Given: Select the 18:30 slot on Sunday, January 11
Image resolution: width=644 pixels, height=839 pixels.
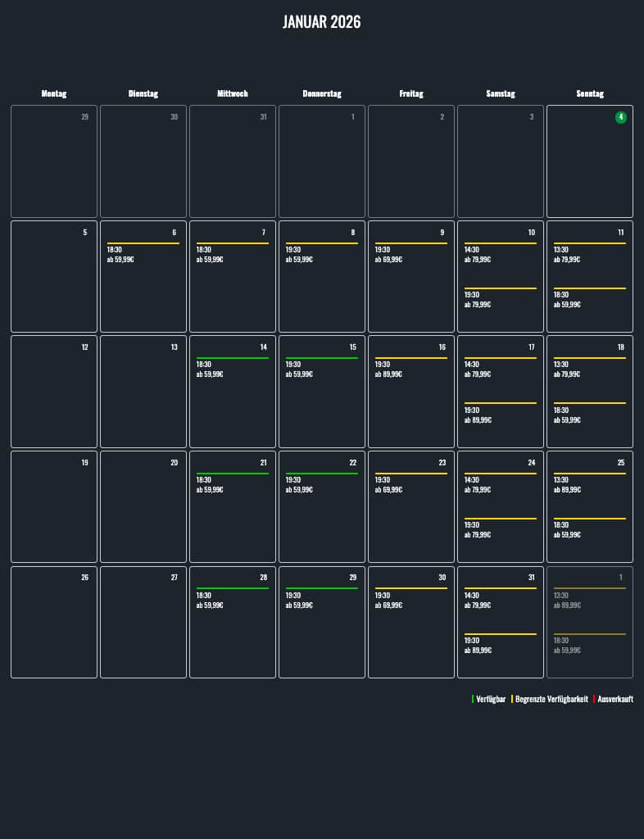Looking at the screenshot, I should [589, 299].
